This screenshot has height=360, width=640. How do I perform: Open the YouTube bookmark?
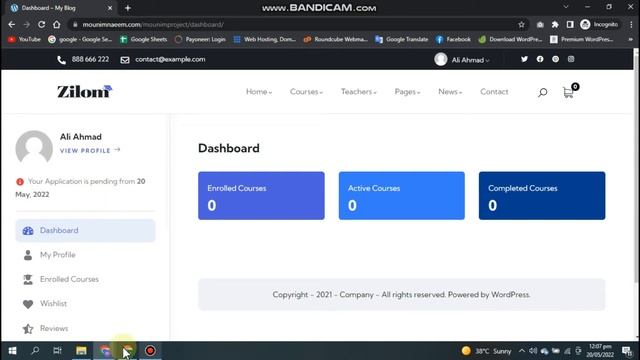pyautogui.click(x=24, y=40)
